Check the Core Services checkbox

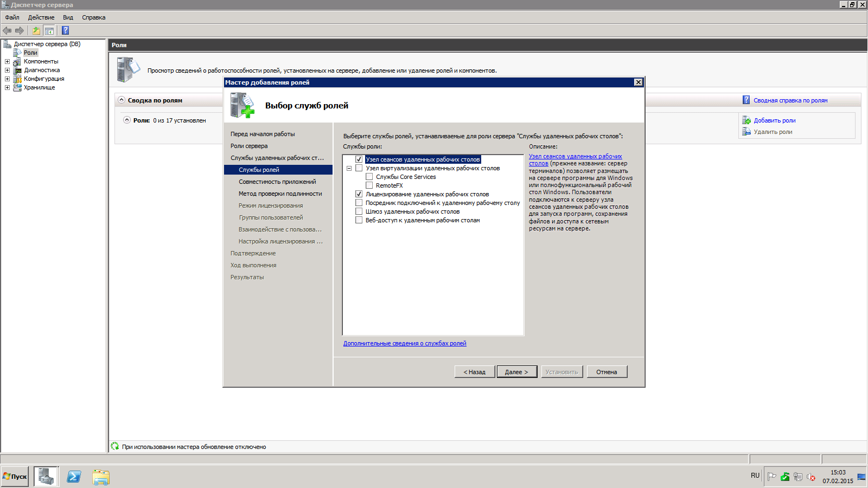pos(369,177)
